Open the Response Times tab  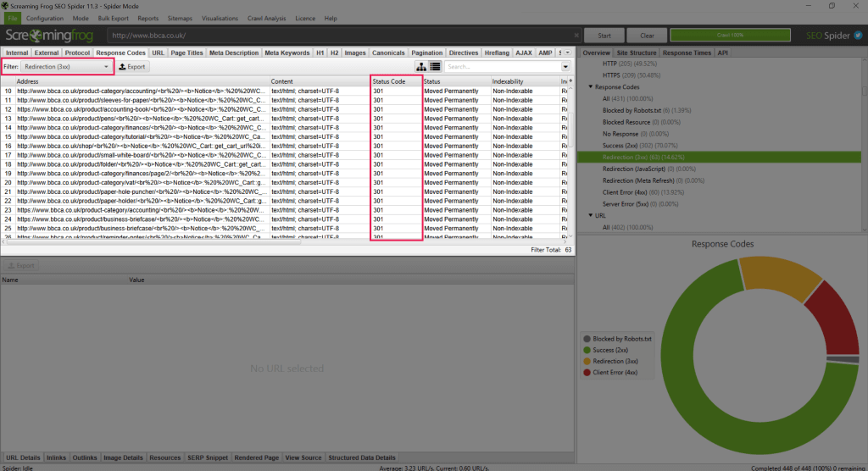pyautogui.click(x=687, y=53)
